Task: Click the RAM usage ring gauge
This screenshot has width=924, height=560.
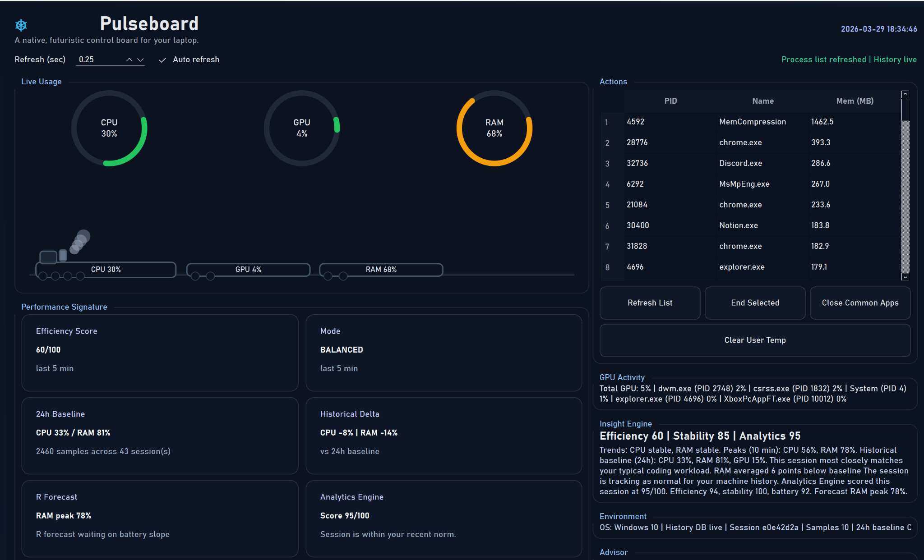Action: click(x=494, y=128)
